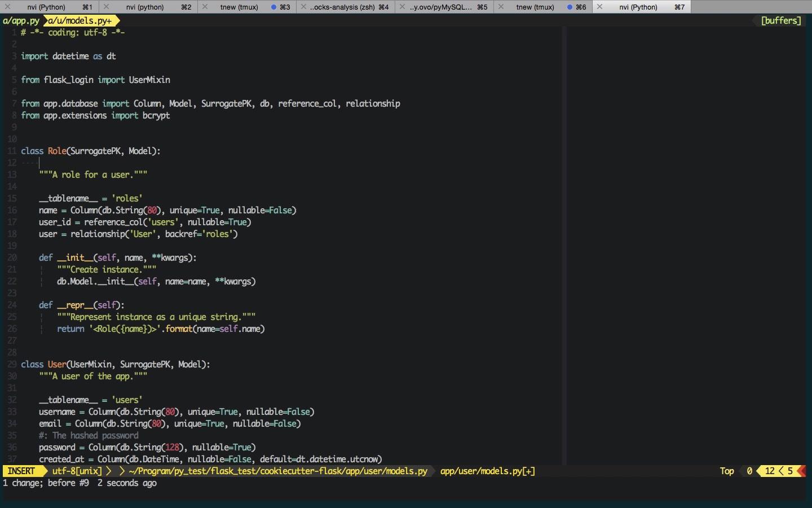
Task: Click the full file path in status line
Action: [278, 471]
